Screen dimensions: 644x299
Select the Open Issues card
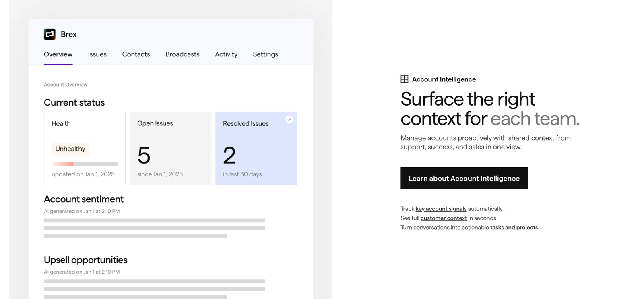[x=170, y=148]
